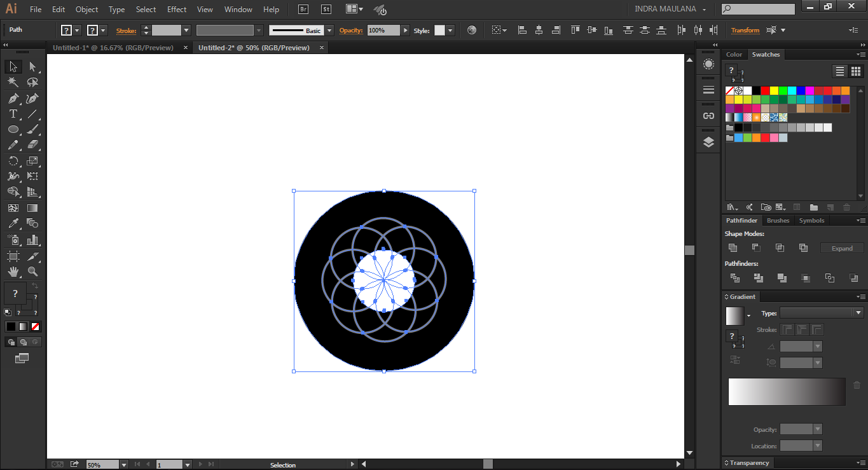Select the Type tool
This screenshot has height=470, width=868.
pos(13,114)
